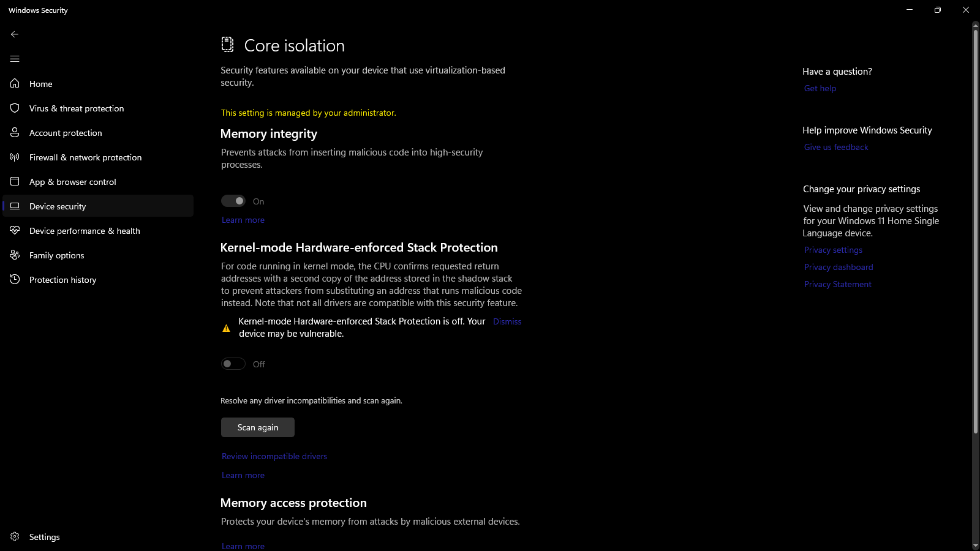Select Device performance & health
Viewport: 980px width, 551px height.
pos(98,230)
